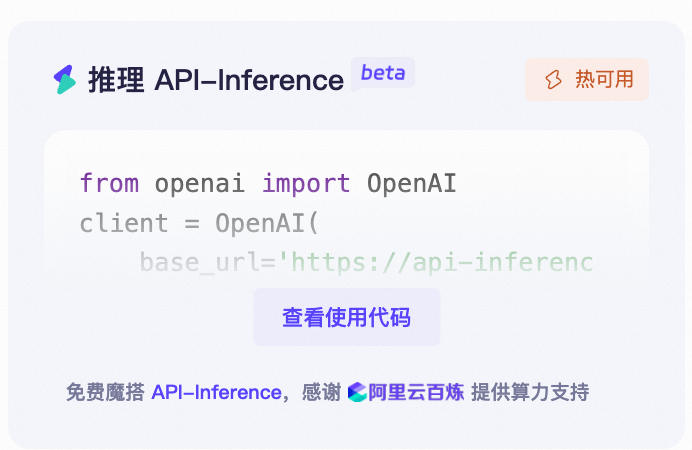
Task: Click the 热可用 status badge
Action: click(587, 79)
